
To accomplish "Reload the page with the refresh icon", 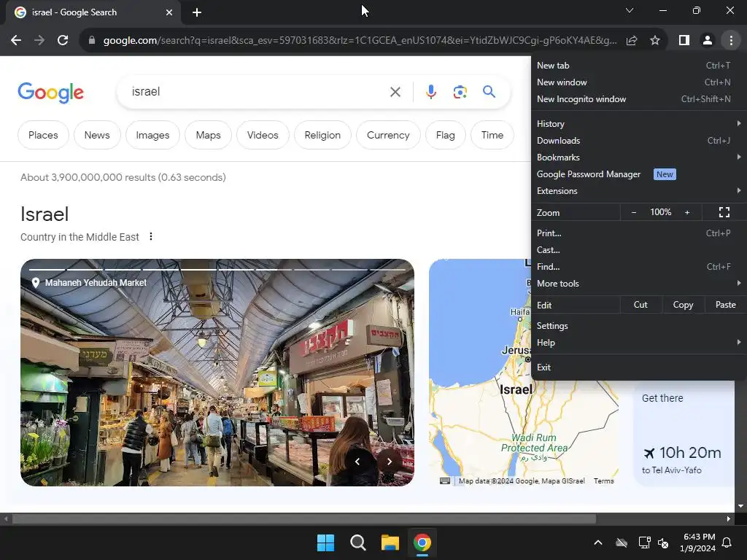I will coord(63,41).
